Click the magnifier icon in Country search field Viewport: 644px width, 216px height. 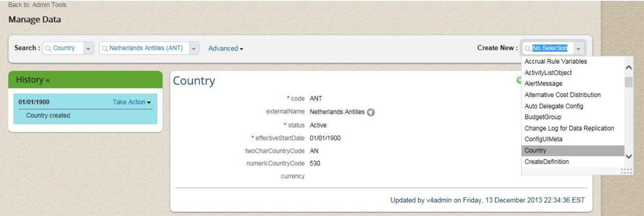(x=48, y=48)
